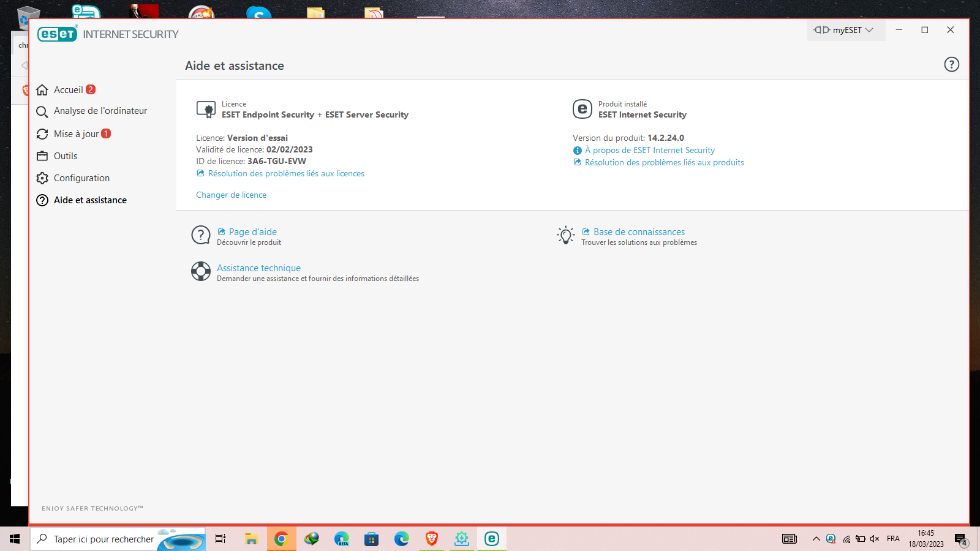Click Changer de licence link
The width and height of the screenshot is (980, 551).
(231, 195)
